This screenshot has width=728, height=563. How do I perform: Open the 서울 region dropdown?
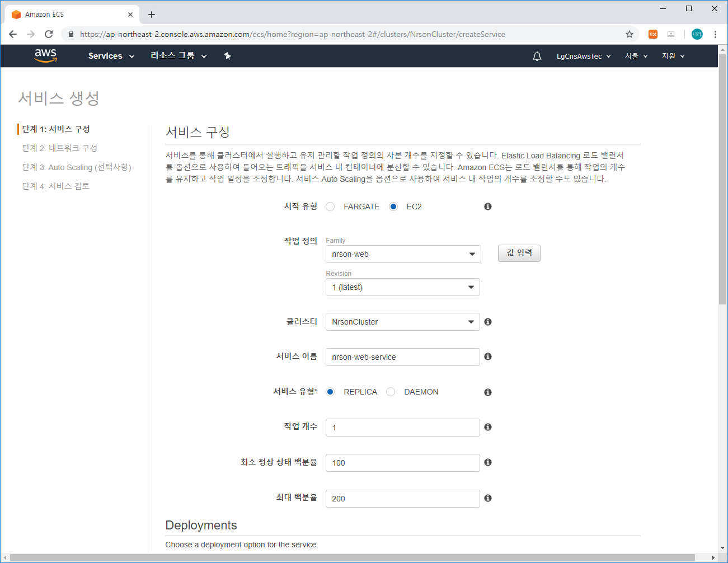click(636, 56)
